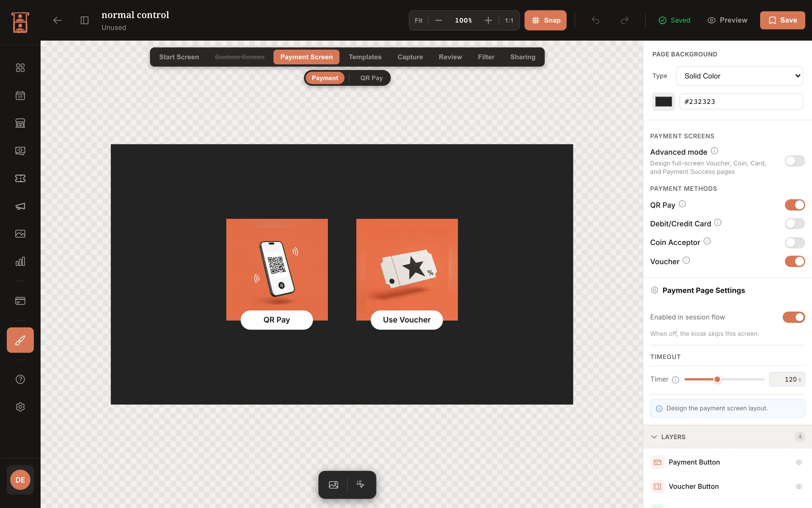Click the add image tool in bottom toolbar
The width and height of the screenshot is (812, 508).
pyautogui.click(x=334, y=485)
